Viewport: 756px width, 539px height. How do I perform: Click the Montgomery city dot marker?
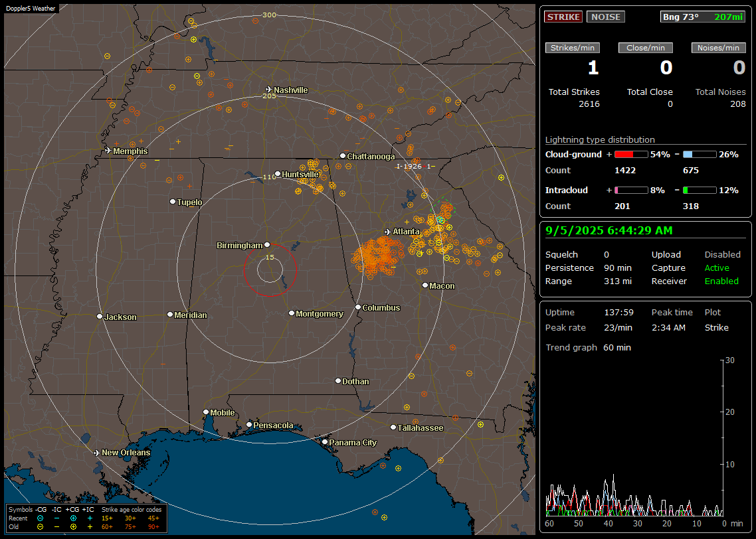click(x=292, y=313)
